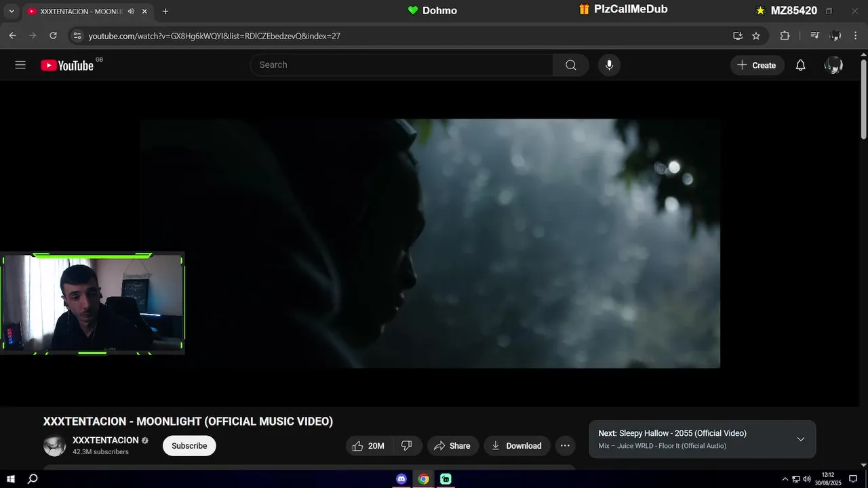Click the Subscribe button
868x488 pixels.
tap(189, 445)
